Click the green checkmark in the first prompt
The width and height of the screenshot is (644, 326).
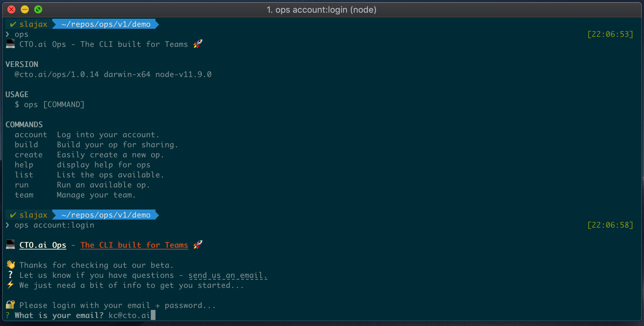pyautogui.click(x=13, y=24)
